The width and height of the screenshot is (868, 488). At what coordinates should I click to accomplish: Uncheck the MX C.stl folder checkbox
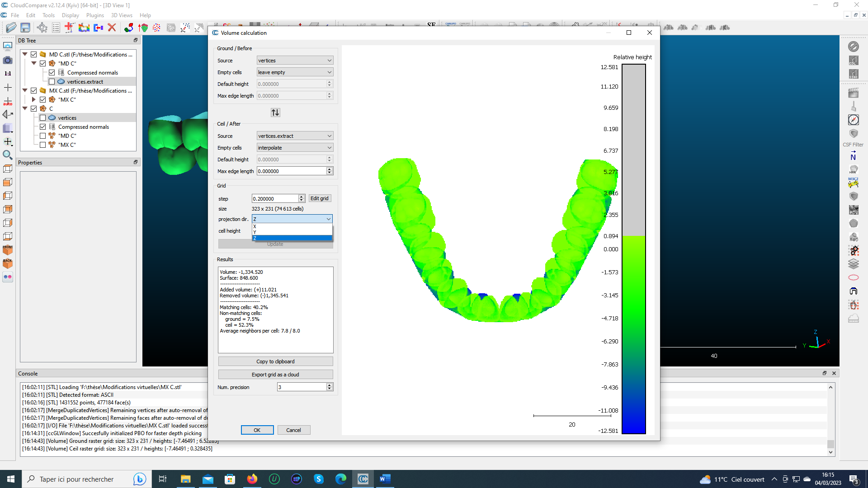(x=34, y=91)
